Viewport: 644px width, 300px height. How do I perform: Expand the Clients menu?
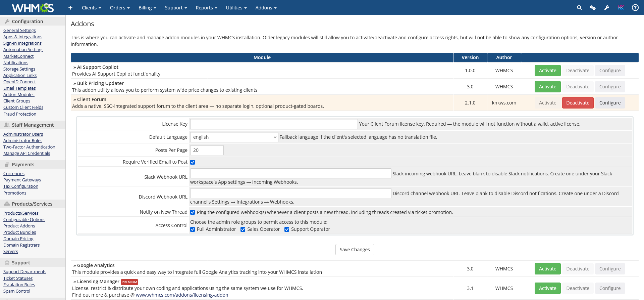(x=91, y=8)
